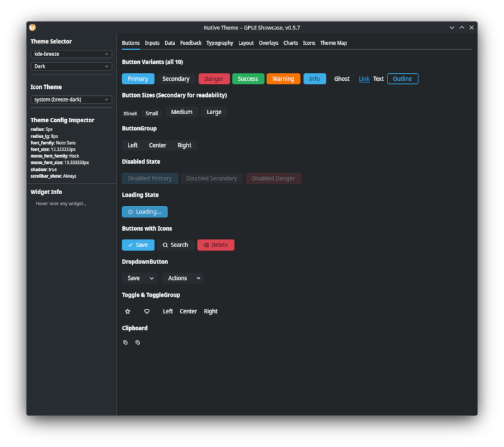The width and height of the screenshot is (504, 447).
Task: Minimize the window with down chevron
Action: click(452, 28)
